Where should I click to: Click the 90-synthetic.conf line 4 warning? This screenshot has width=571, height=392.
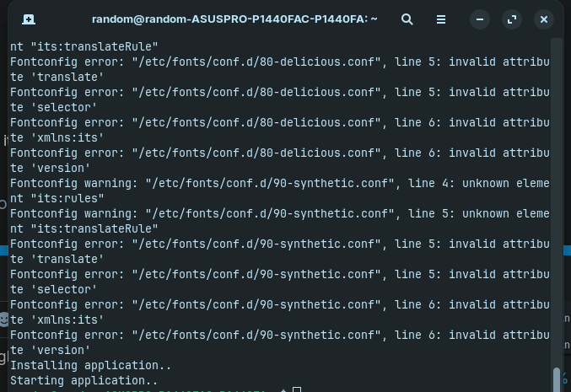[280, 183]
